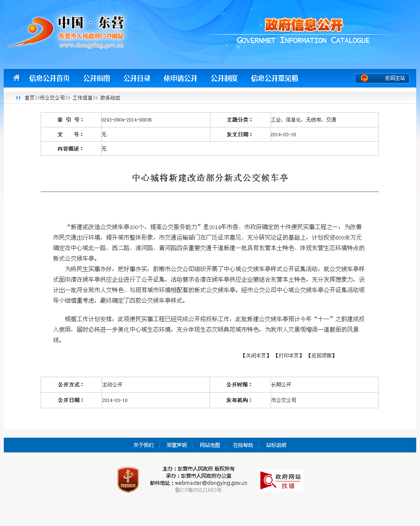
Task: Open the 关于我们 footer link
Action: 143,445
